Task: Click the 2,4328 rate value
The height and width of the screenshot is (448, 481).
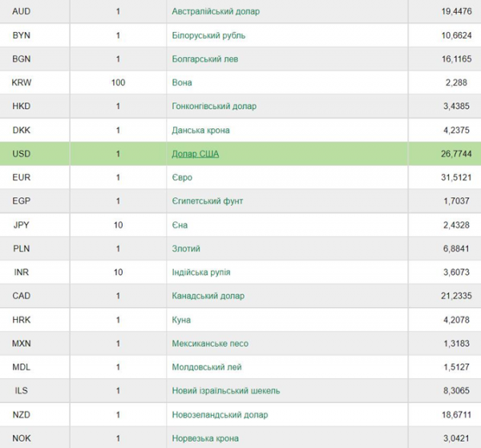Action: coord(456,225)
